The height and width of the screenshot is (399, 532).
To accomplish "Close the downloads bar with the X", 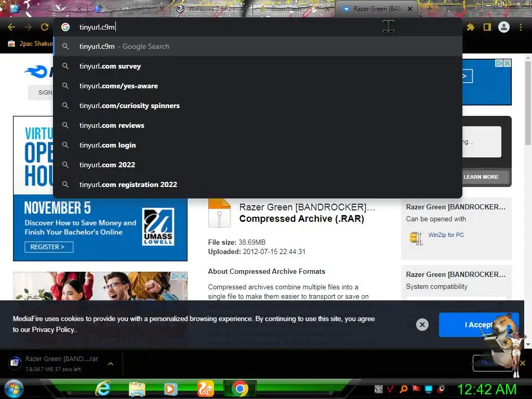I will tap(523, 363).
